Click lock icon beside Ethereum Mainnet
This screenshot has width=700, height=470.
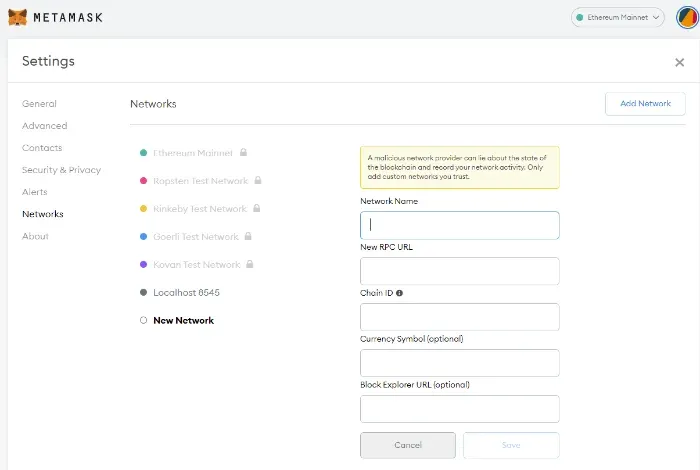(x=243, y=153)
